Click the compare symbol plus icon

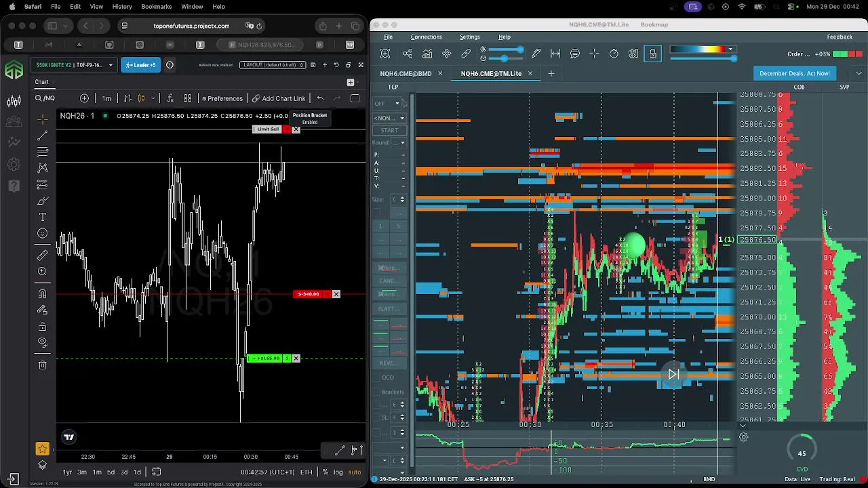(x=84, y=98)
